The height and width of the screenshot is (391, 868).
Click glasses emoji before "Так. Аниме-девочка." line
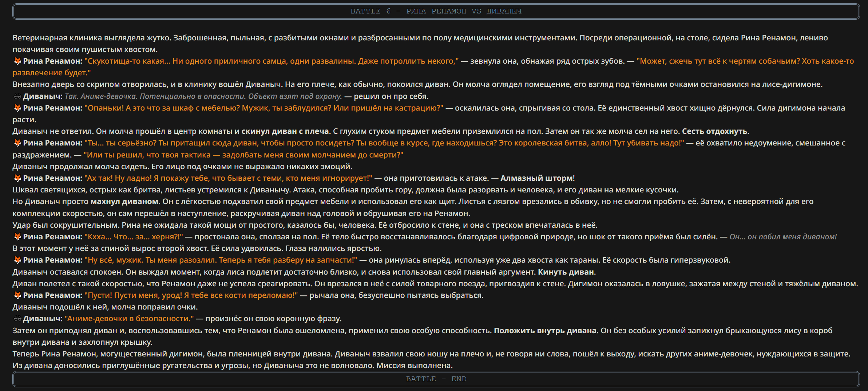pos(17,96)
